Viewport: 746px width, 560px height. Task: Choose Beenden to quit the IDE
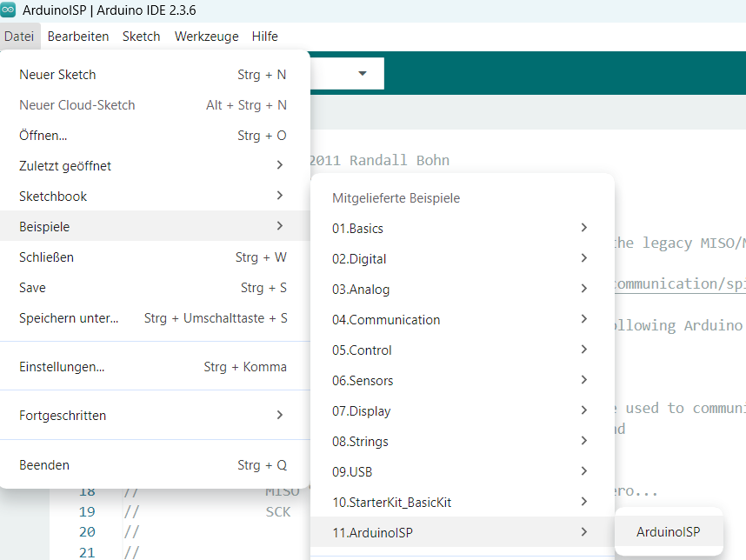coord(153,465)
